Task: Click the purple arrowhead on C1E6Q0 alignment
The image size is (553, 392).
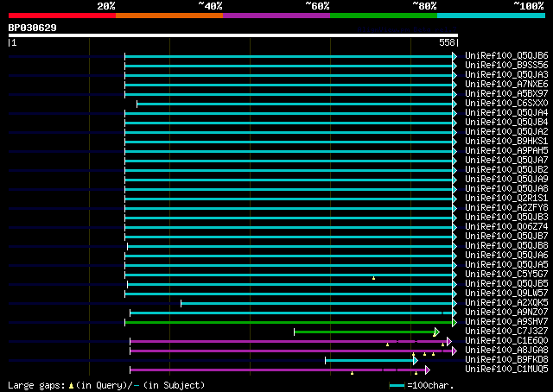Action: pos(449,341)
